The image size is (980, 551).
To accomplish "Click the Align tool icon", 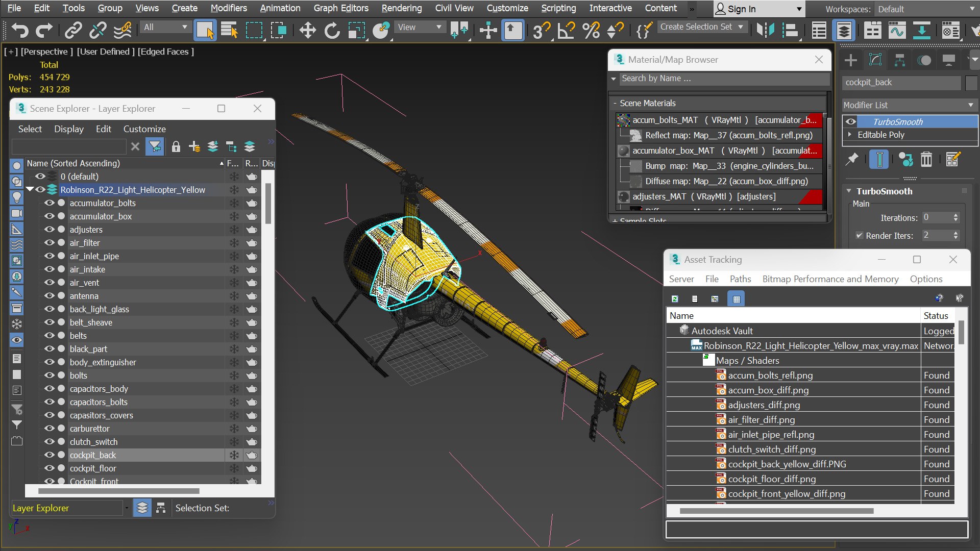I will [790, 30].
